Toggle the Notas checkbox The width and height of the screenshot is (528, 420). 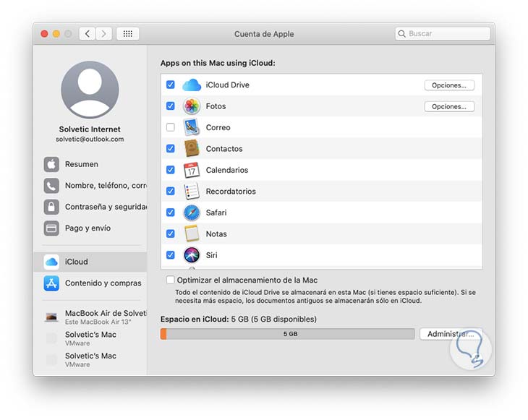(x=171, y=233)
